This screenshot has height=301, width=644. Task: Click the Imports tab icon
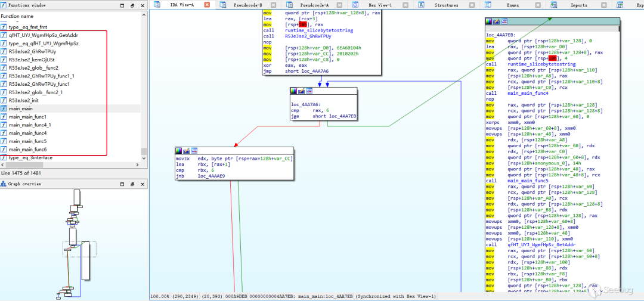pos(553,5)
